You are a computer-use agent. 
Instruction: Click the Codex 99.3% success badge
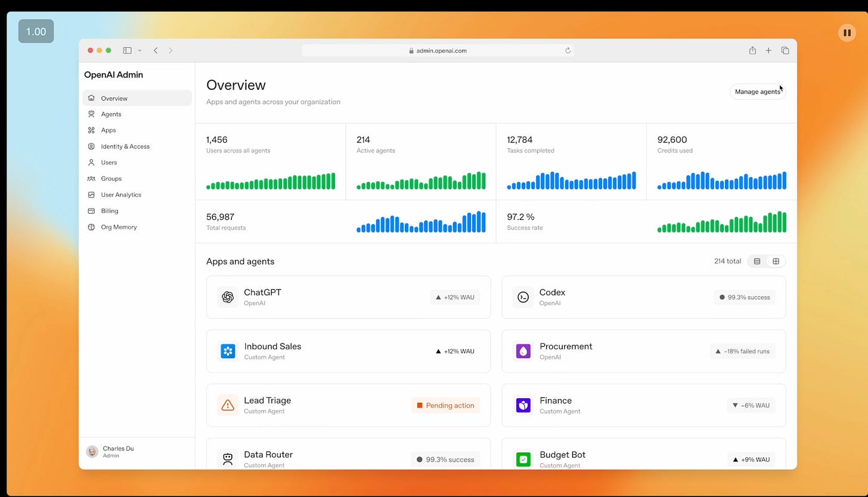[745, 297]
